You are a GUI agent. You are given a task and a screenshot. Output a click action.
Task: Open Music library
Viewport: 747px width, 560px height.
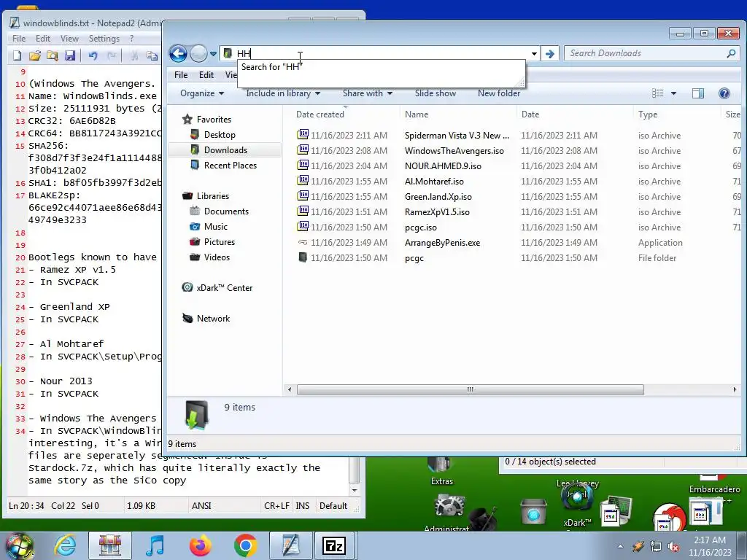(215, 227)
